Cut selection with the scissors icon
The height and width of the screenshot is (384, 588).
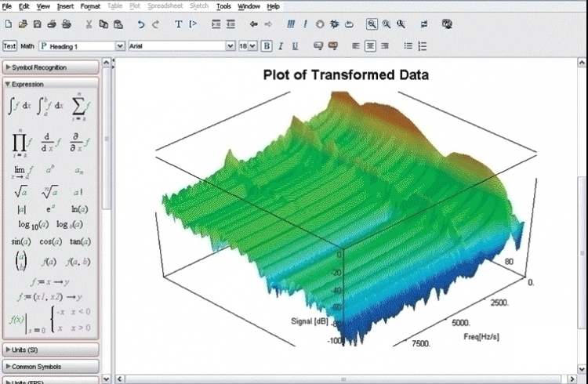(89, 24)
